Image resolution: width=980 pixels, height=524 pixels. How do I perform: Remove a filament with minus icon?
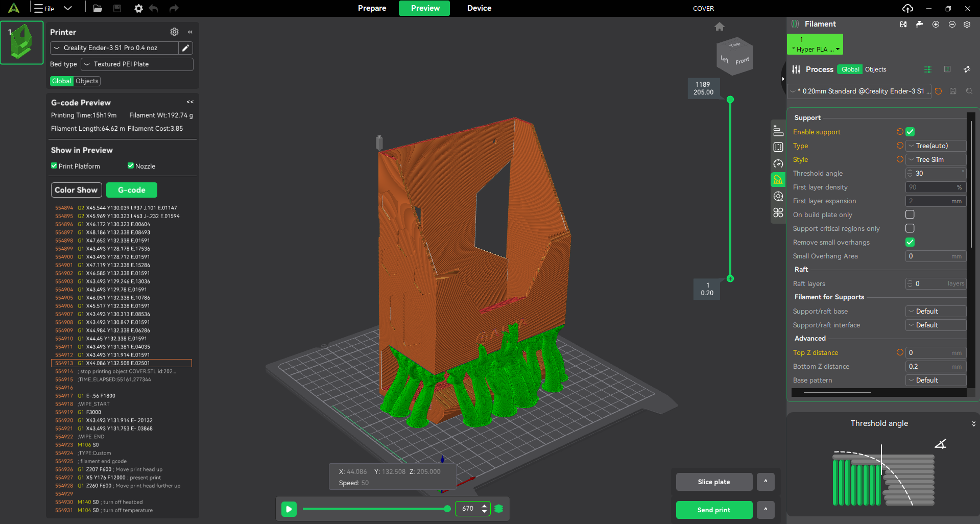952,24
